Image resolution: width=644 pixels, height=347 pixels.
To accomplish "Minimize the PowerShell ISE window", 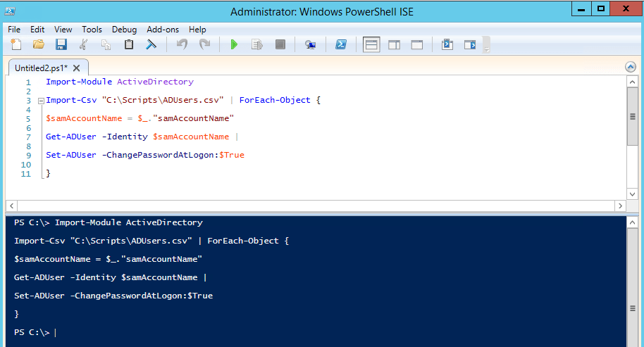I will (x=581, y=9).
